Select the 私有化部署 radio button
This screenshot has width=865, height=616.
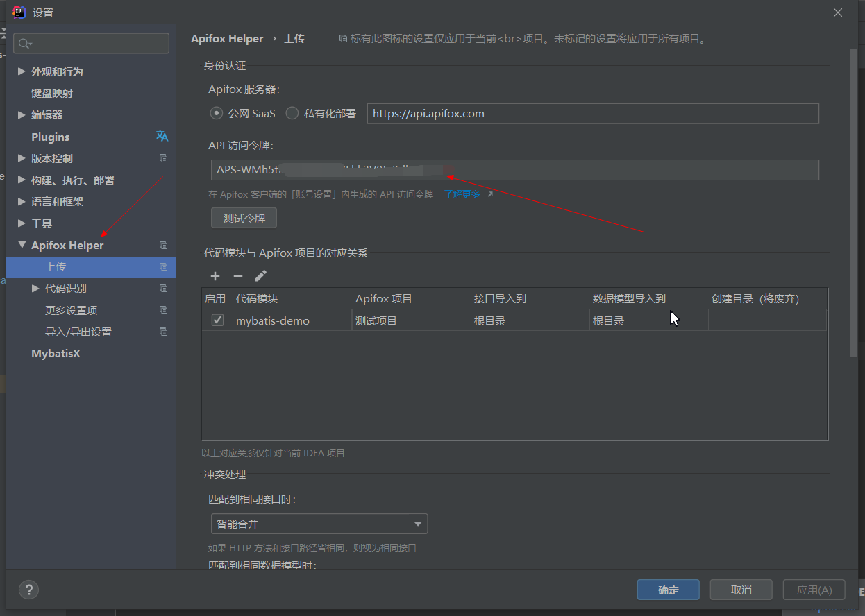point(292,112)
